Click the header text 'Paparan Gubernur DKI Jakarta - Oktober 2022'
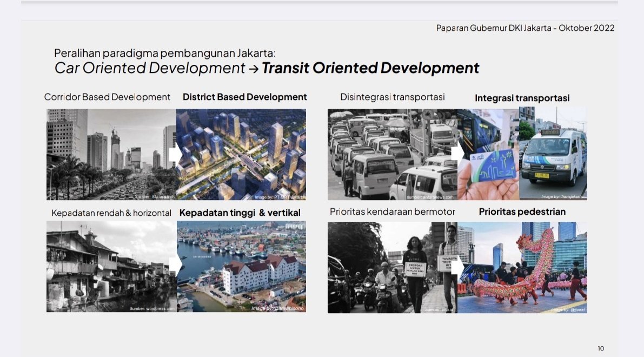Screen dimensions: 644x357 pos(525,28)
